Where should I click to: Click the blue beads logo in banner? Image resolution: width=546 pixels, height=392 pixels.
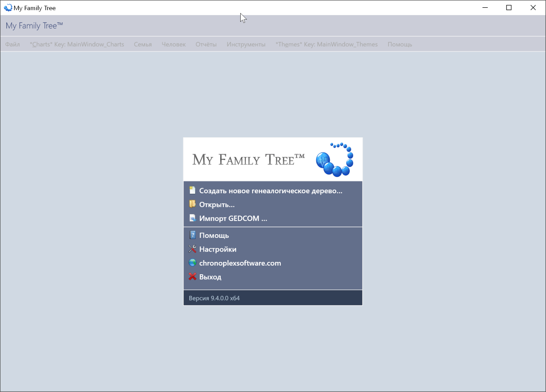click(335, 159)
